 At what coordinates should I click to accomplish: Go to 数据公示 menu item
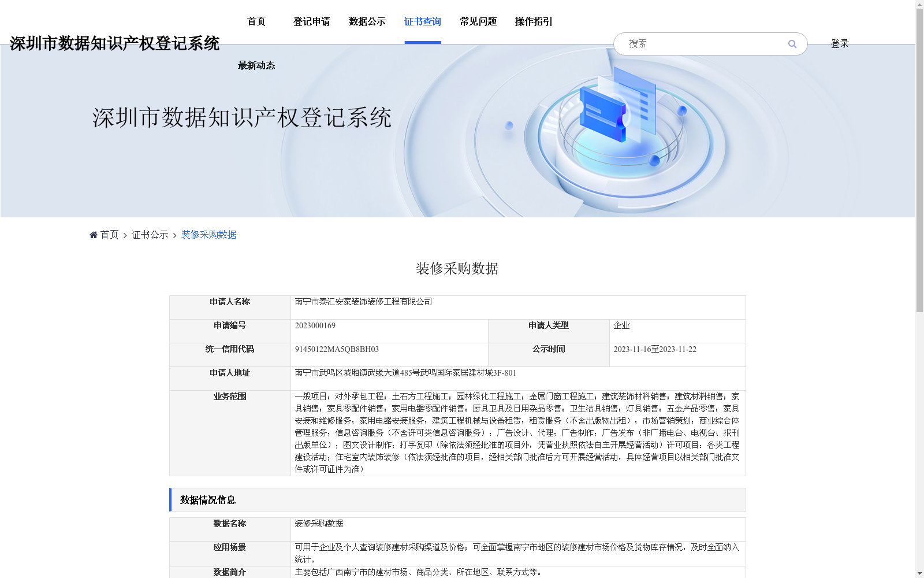pos(367,22)
